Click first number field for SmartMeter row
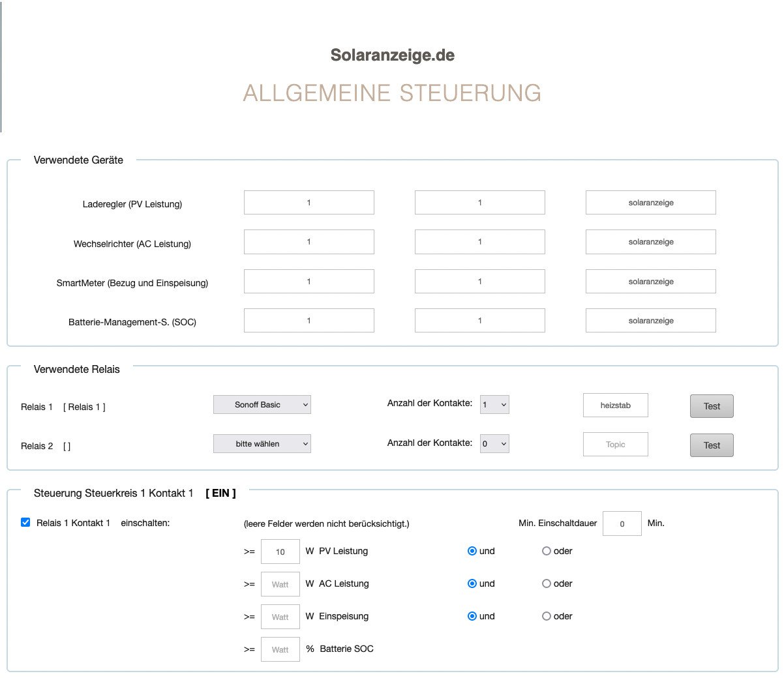 point(309,282)
